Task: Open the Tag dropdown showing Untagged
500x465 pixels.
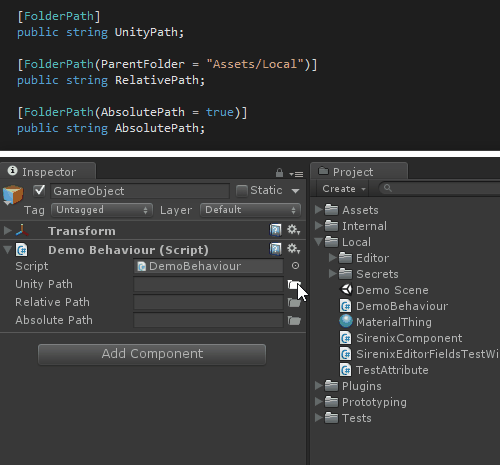Action: tap(102, 210)
